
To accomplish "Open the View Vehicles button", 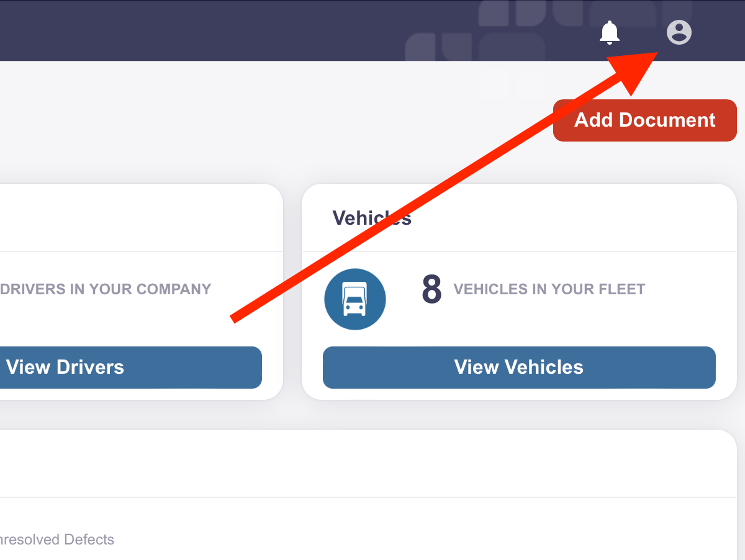I will 519,368.
